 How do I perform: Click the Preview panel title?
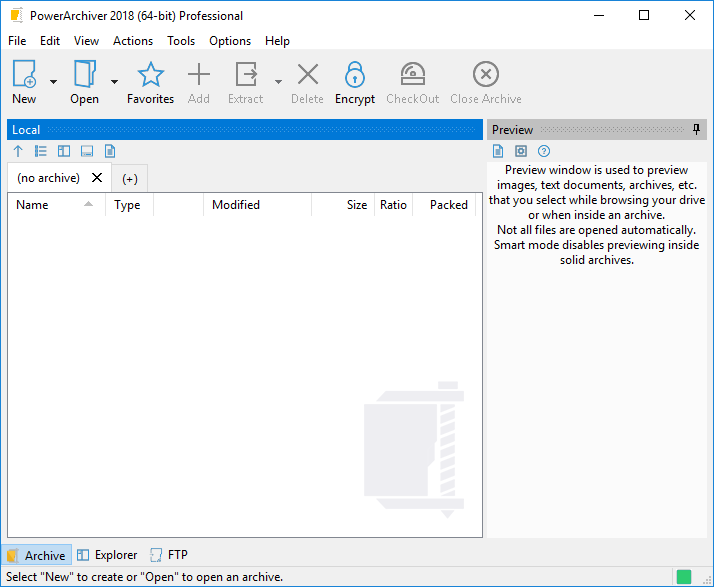click(x=512, y=130)
